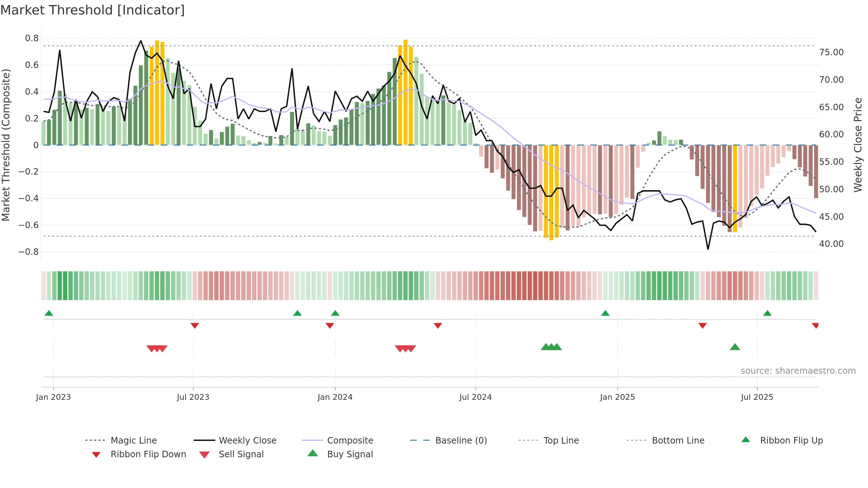Click the Ribbon Flip Down marker at Jul 2023

(x=195, y=326)
